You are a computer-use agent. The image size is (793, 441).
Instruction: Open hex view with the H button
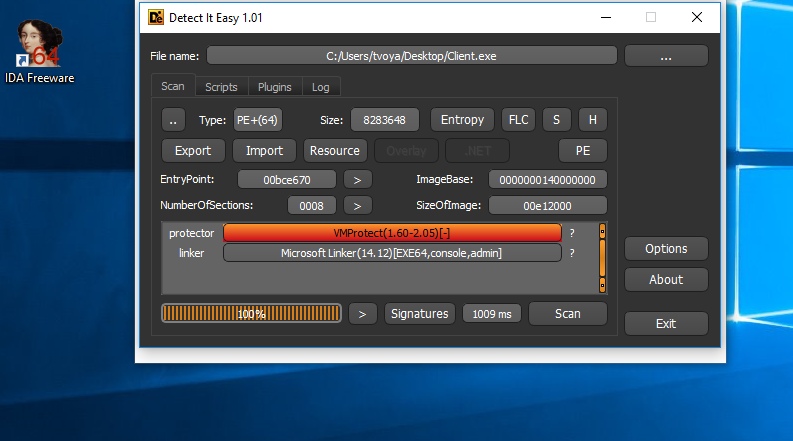click(593, 120)
